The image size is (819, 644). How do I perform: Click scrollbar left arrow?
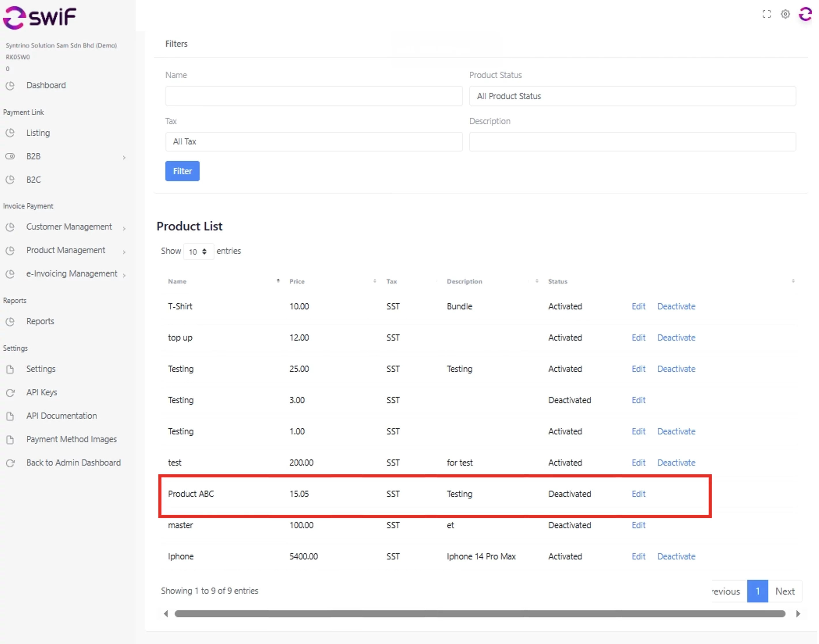[166, 614]
